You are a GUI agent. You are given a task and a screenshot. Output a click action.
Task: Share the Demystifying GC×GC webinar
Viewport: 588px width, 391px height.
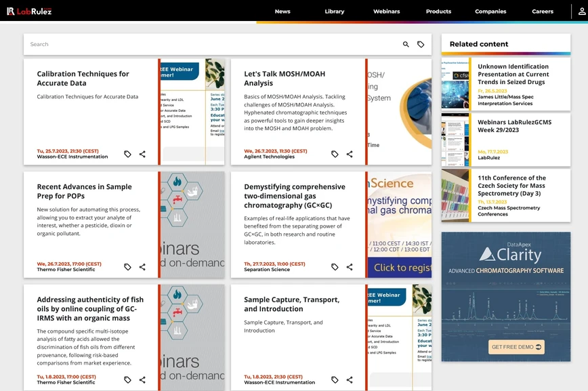[349, 267]
